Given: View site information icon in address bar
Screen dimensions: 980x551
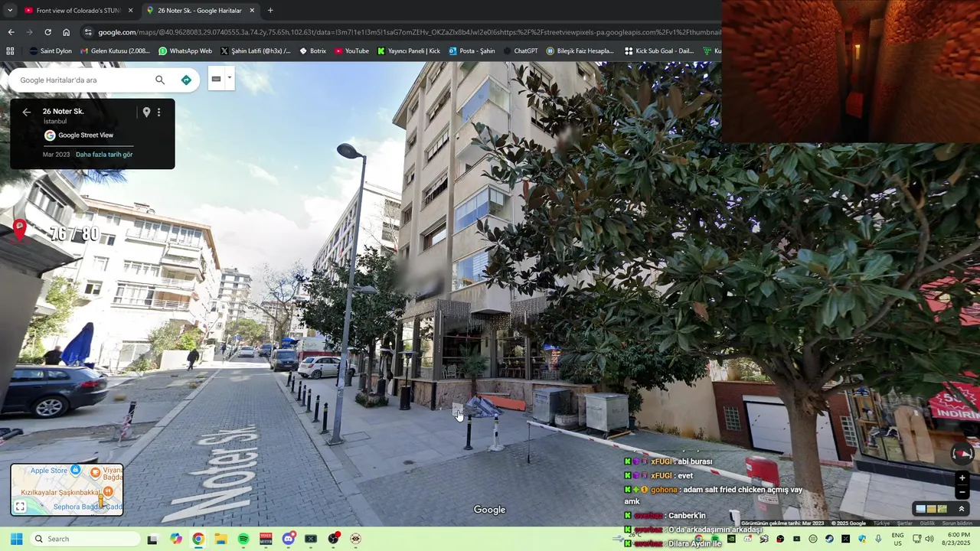Looking at the screenshot, I should (88, 32).
